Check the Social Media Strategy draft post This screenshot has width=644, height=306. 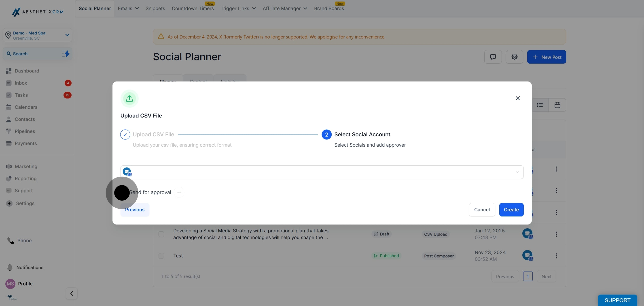click(161, 234)
